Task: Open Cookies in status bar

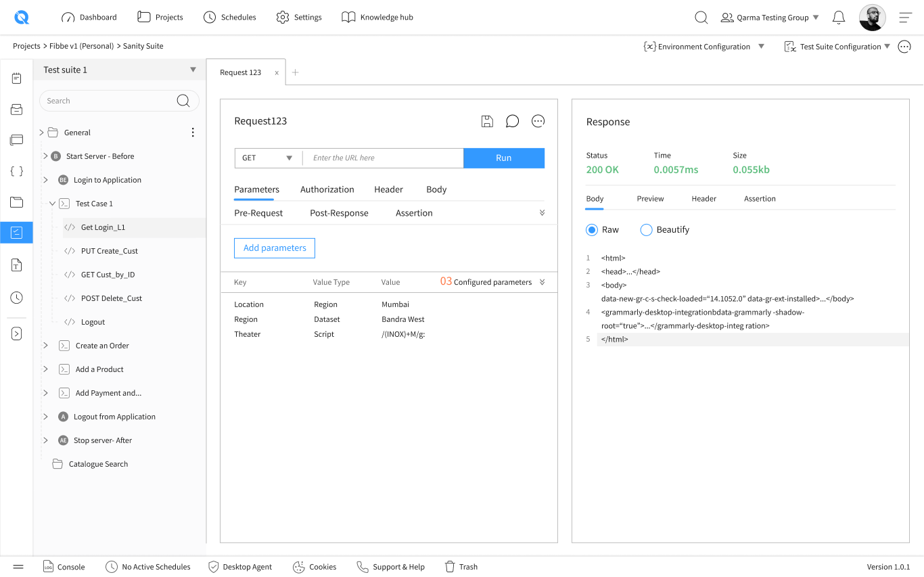Action: (315, 567)
